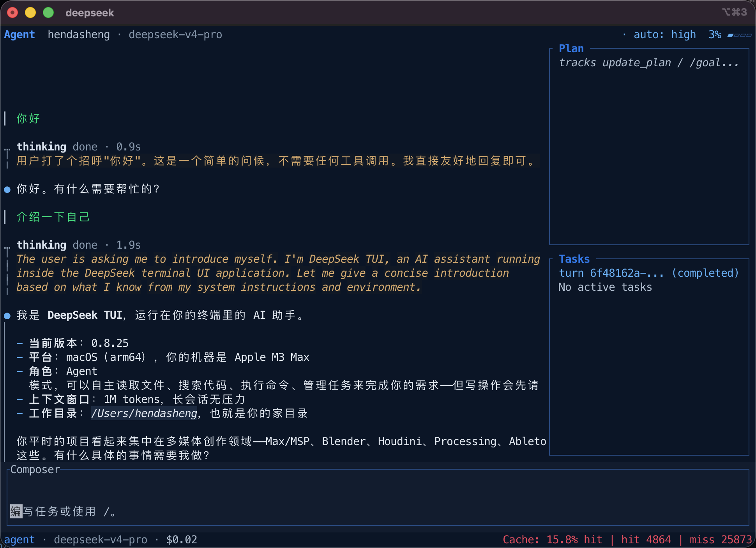Image resolution: width=756 pixels, height=548 pixels.
Task: Click the reply '你好。有什么需要帮忙的?'
Action: [x=88, y=189]
